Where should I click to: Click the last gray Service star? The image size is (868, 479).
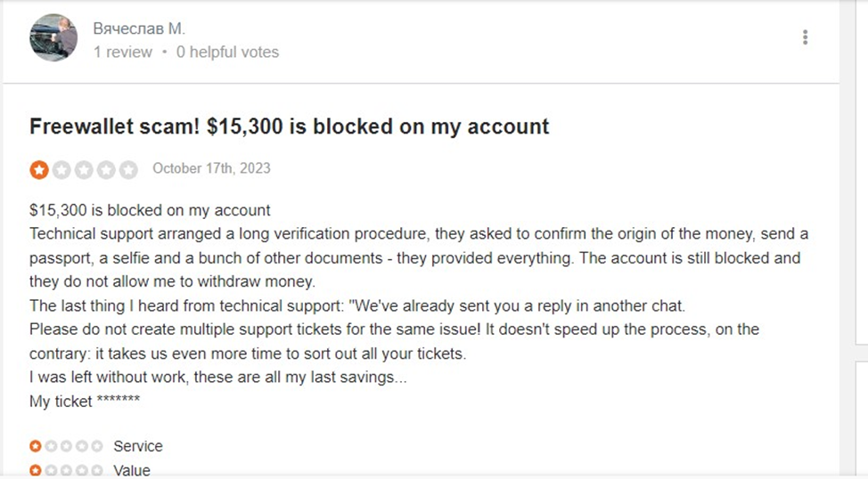click(96, 446)
